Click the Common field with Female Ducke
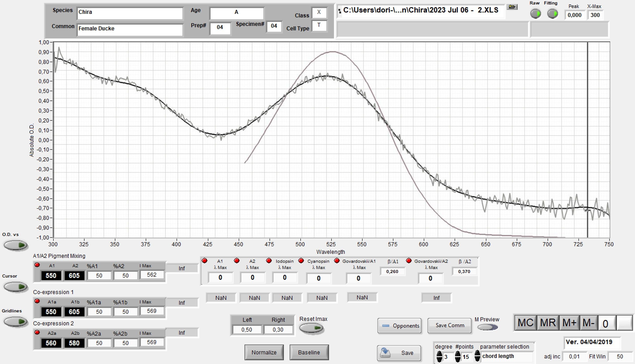 click(x=130, y=30)
